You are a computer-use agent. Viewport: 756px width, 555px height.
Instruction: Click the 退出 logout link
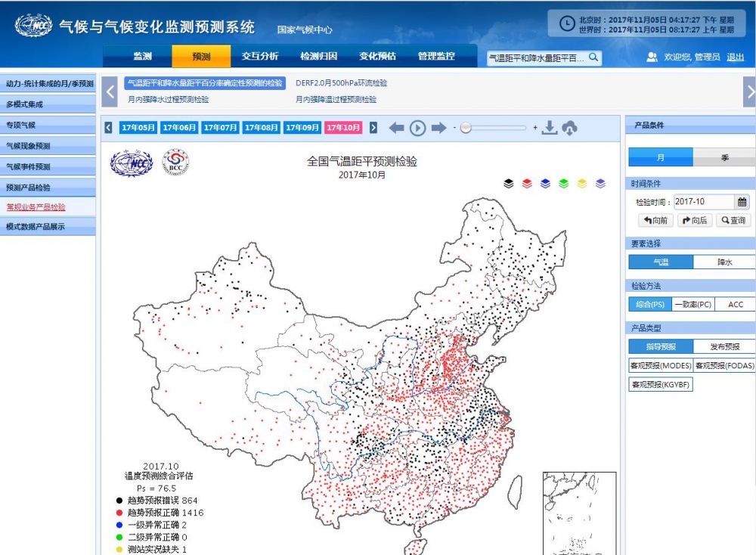pyautogui.click(x=735, y=57)
